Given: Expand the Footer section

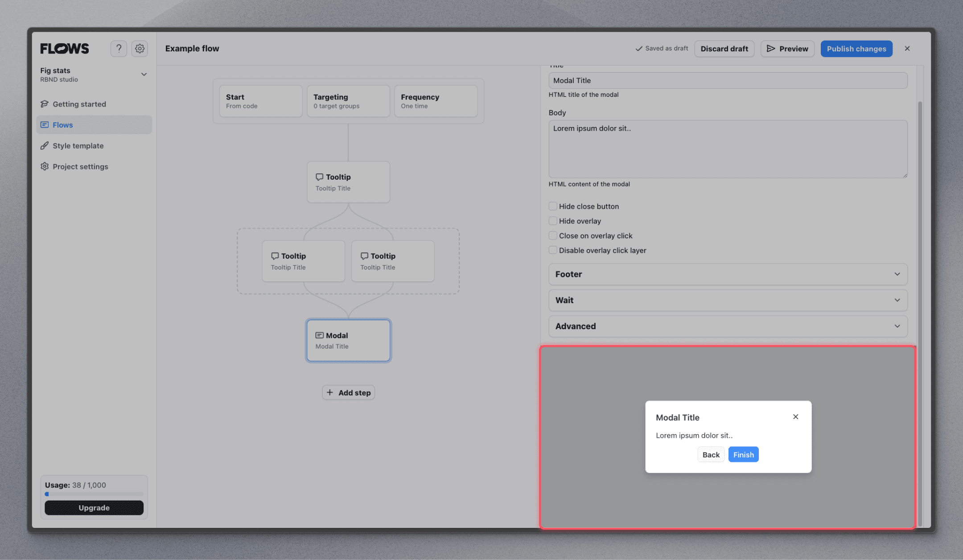Looking at the screenshot, I should click(728, 274).
